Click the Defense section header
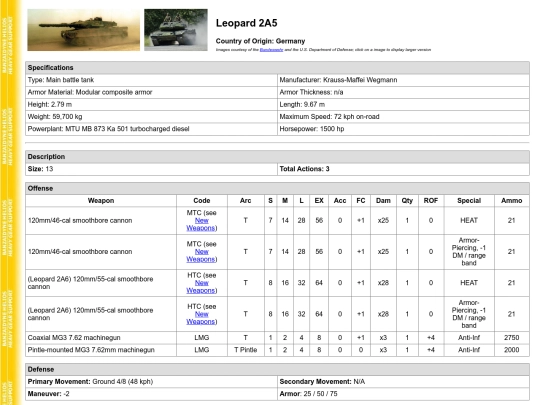The image size is (540, 405). pos(277,370)
